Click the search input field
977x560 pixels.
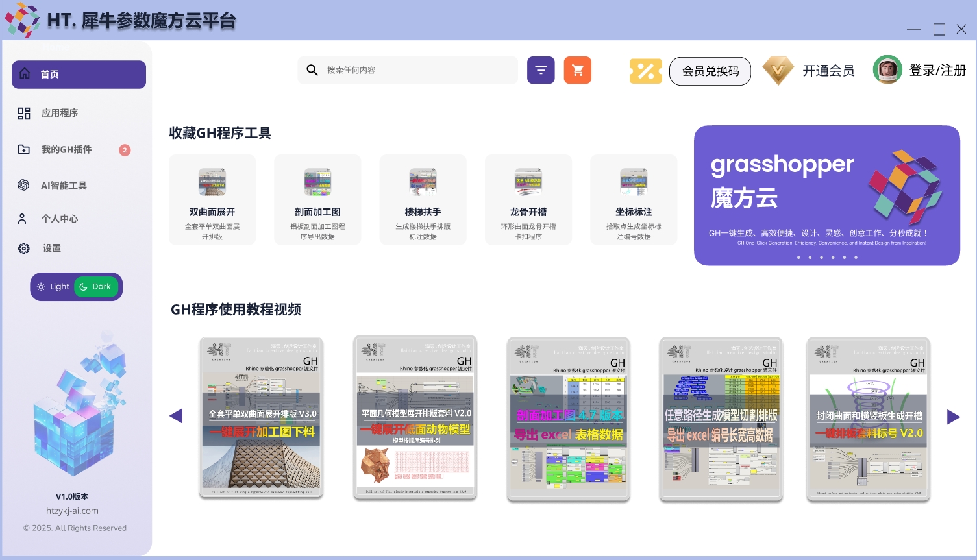coord(415,70)
